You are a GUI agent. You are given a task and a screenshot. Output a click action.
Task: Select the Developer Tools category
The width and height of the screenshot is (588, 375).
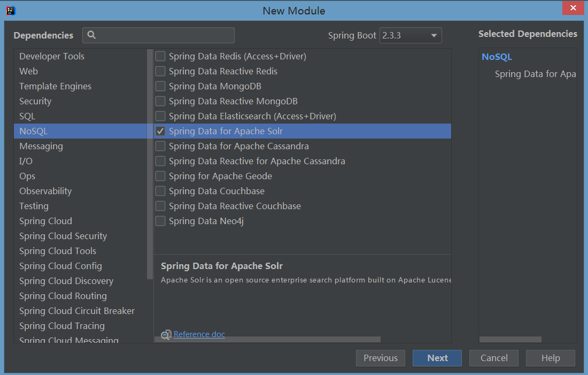52,56
